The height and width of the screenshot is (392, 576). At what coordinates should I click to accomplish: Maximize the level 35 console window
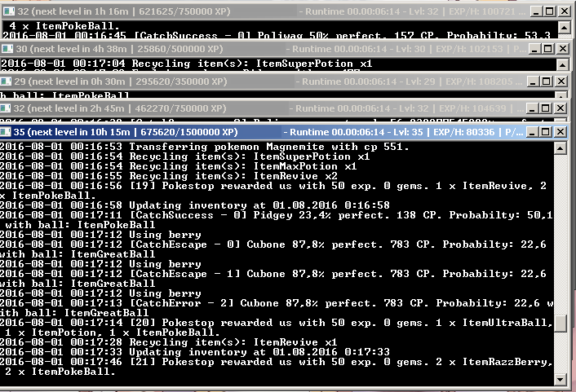tap(547, 132)
